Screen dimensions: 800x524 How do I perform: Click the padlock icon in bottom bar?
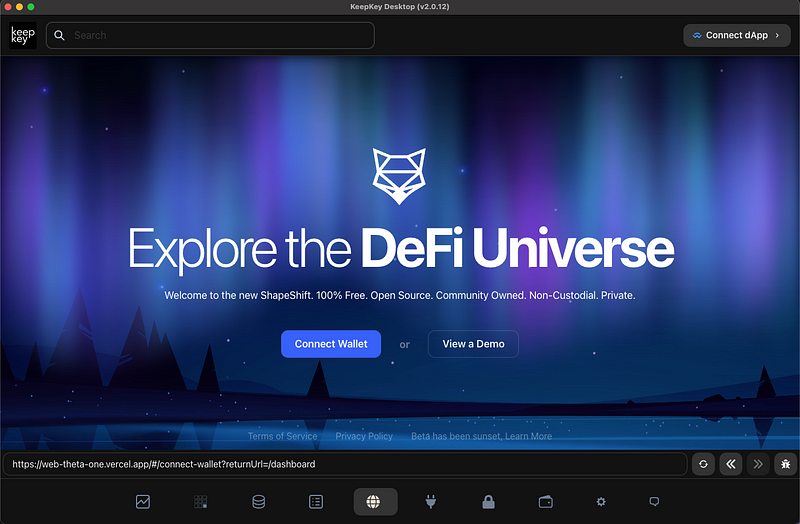click(488, 502)
